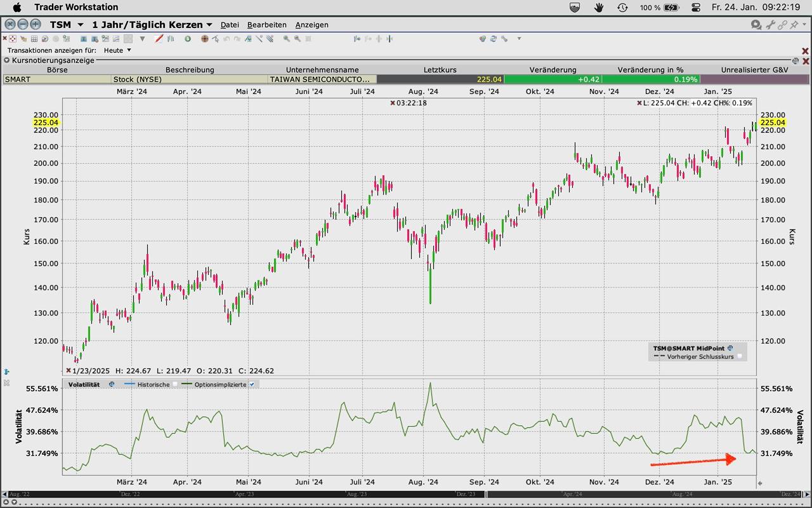Open the Heute transactions dropdown

tap(129, 50)
